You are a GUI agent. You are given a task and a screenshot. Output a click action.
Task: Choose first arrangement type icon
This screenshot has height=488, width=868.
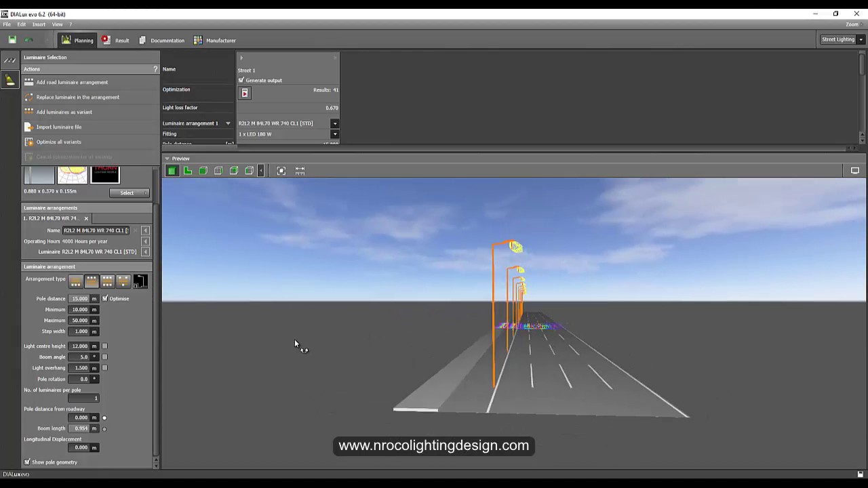click(x=75, y=281)
